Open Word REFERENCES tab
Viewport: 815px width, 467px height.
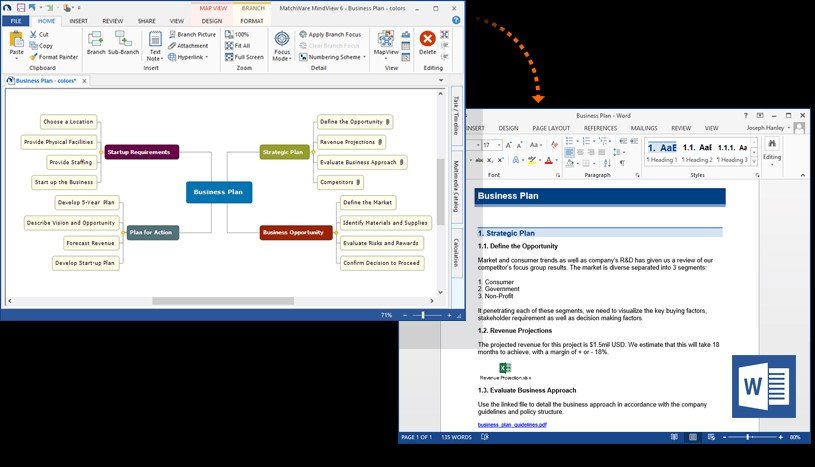pyautogui.click(x=600, y=128)
